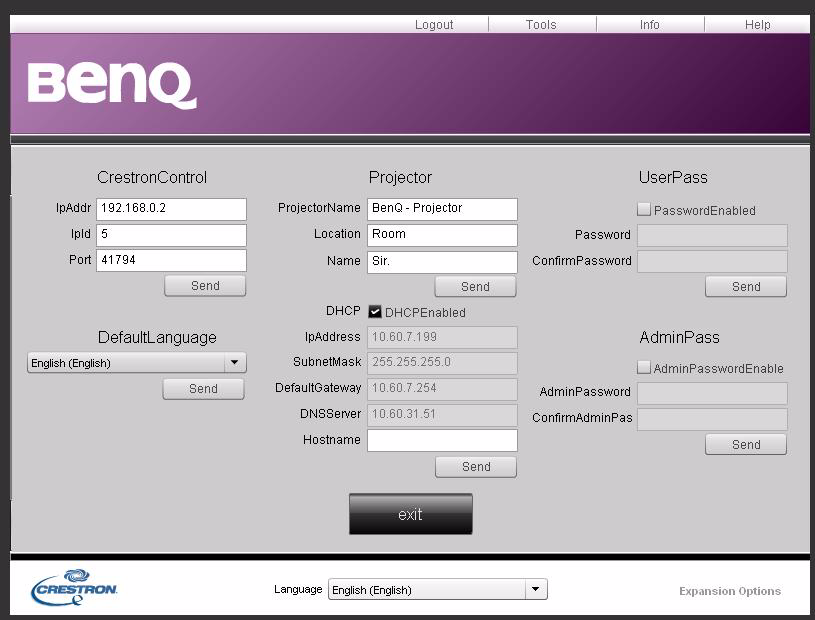Enable the AdminPasswordEnable checkbox
The height and width of the screenshot is (620, 815).
point(644,367)
